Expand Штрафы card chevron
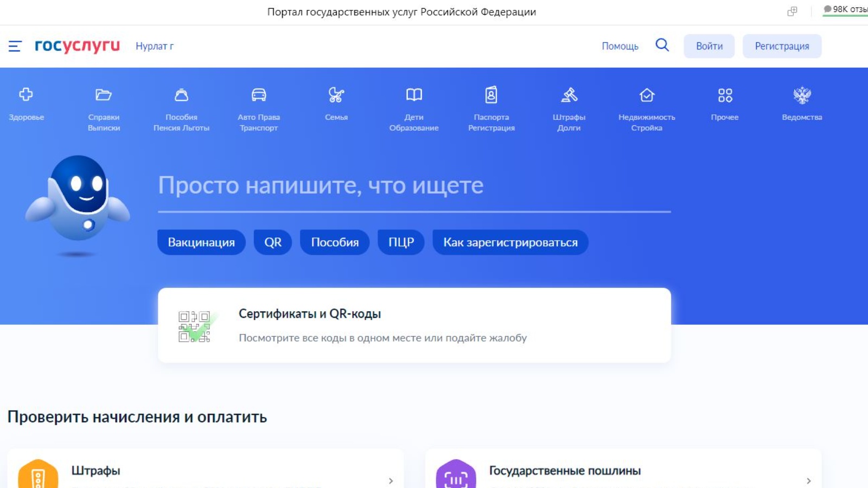Image resolution: width=868 pixels, height=488 pixels. coord(391,480)
